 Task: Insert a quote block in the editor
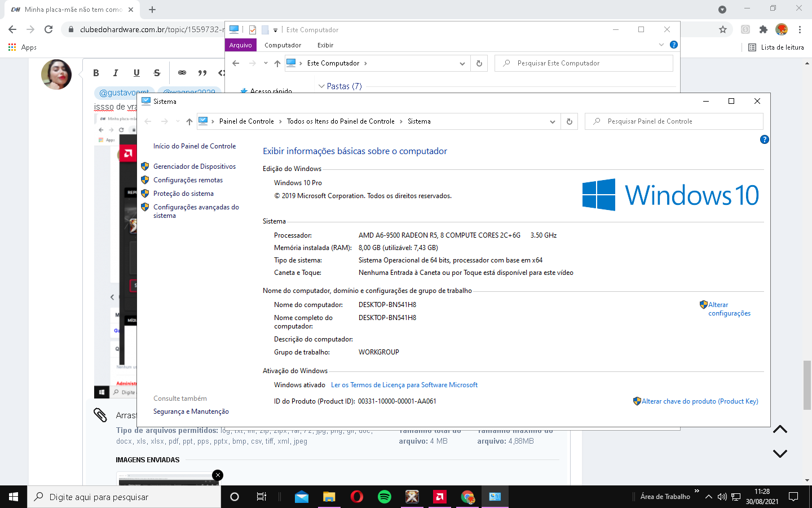[202, 73]
